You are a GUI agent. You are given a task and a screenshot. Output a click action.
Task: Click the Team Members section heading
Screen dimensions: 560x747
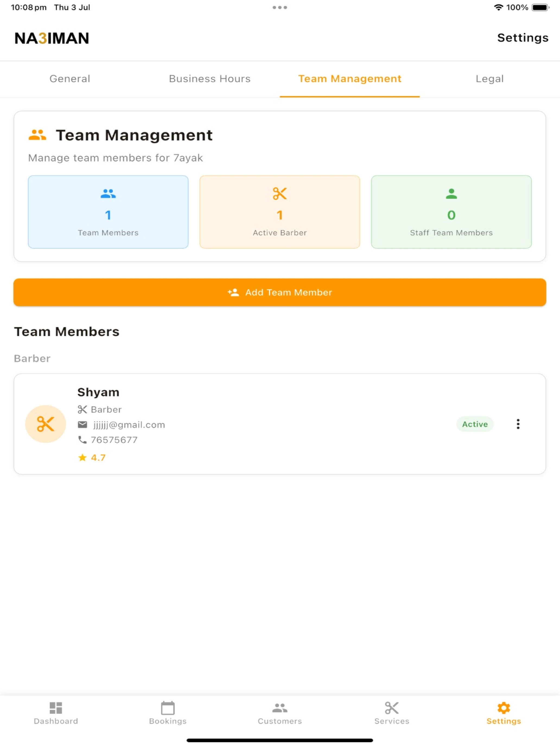pyautogui.click(x=67, y=332)
